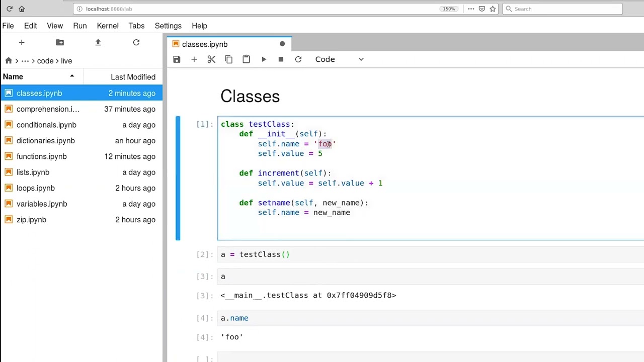The image size is (644, 362).
Task: Open the Kernel menu
Action: pyautogui.click(x=108, y=26)
